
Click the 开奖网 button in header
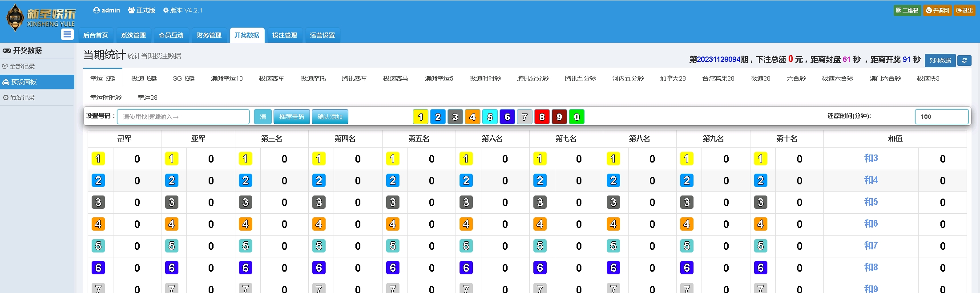(x=937, y=10)
